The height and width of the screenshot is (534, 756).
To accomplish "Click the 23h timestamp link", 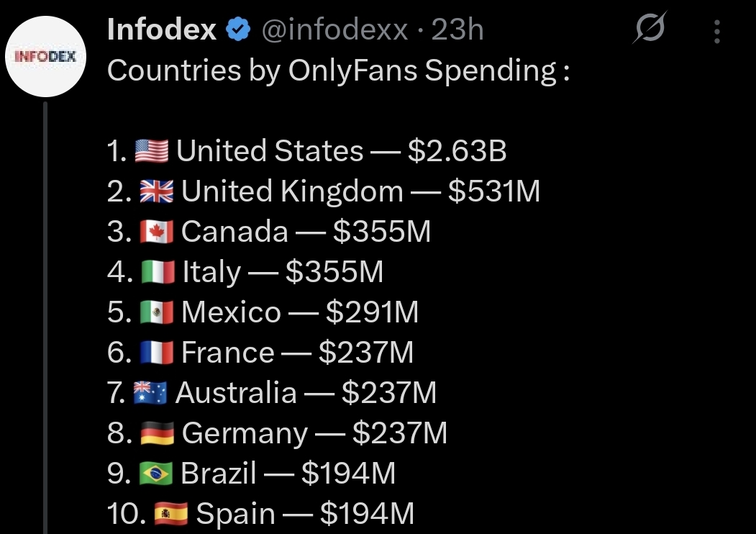I will tap(457, 30).
